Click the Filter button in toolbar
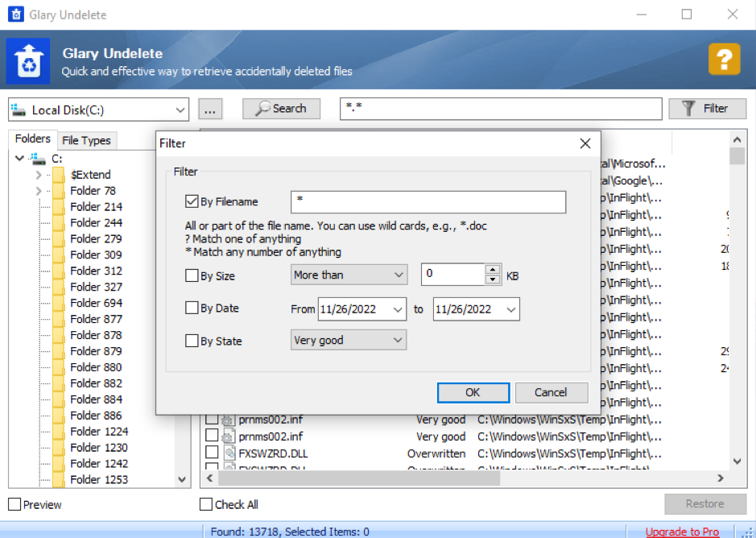This screenshot has height=538, width=756. click(707, 109)
